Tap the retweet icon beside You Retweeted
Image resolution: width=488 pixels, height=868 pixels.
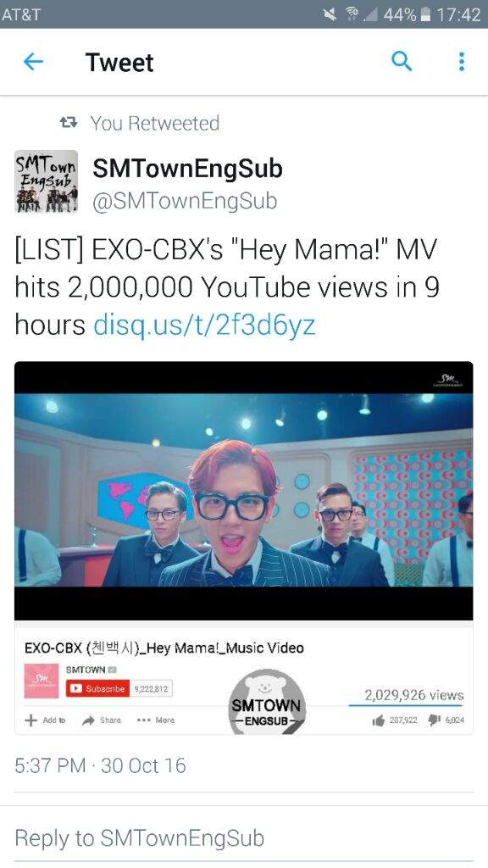click(x=69, y=122)
